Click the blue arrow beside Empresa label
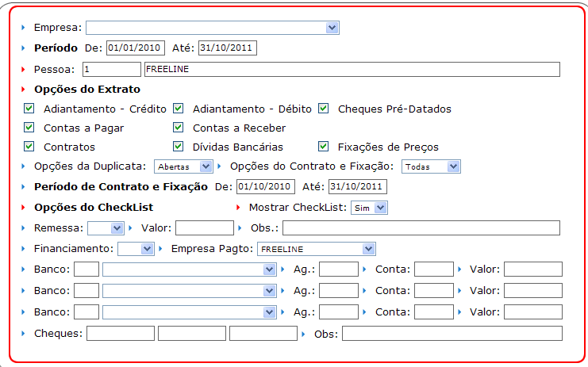The height and width of the screenshot is (367, 588). click(x=24, y=28)
